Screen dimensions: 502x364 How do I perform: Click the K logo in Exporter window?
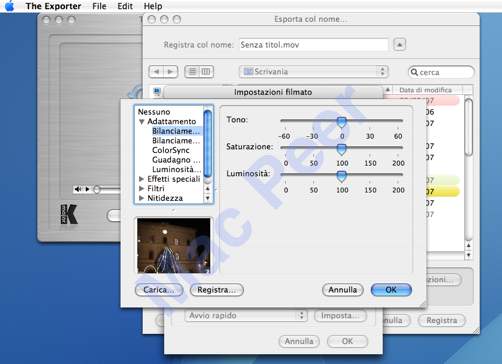[x=69, y=214]
